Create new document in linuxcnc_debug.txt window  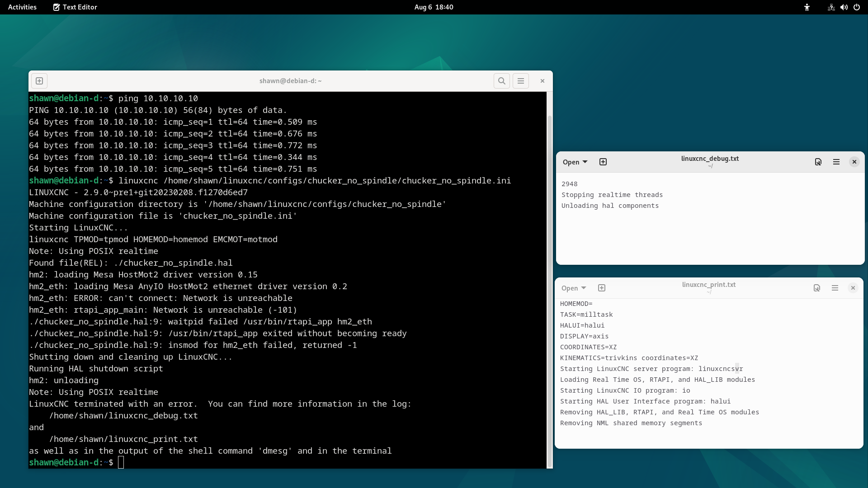click(x=603, y=162)
